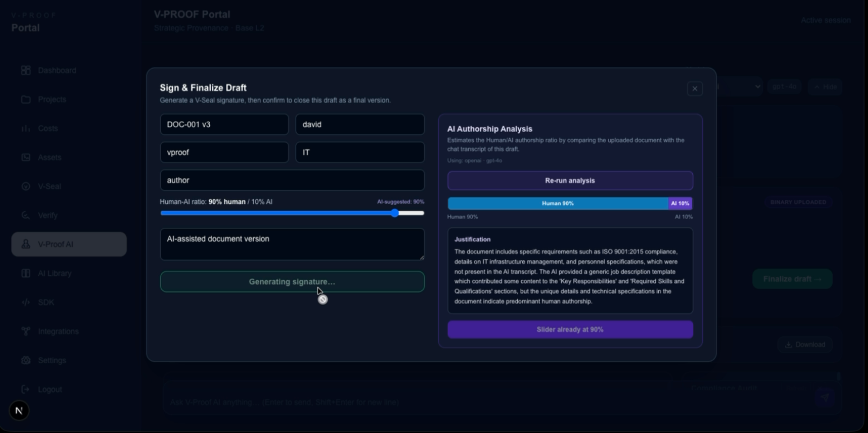
Task: Click Finalize draft button behind dialog
Action: coord(792,279)
